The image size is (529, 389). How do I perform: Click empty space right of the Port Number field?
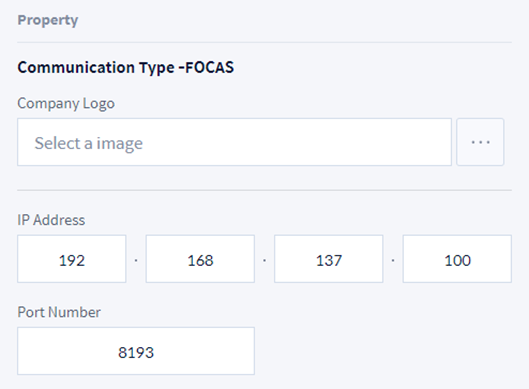385,351
